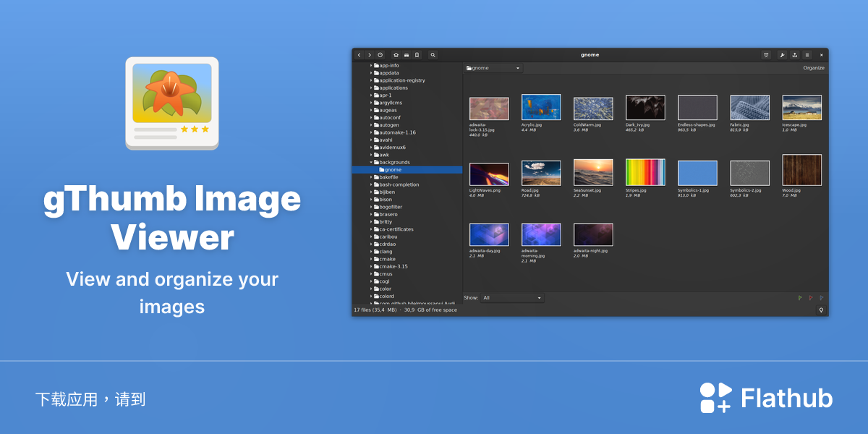The height and width of the screenshot is (434, 868).
Task: Select the Acrylic.jpg thumbnail
Action: (x=541, y=107)
